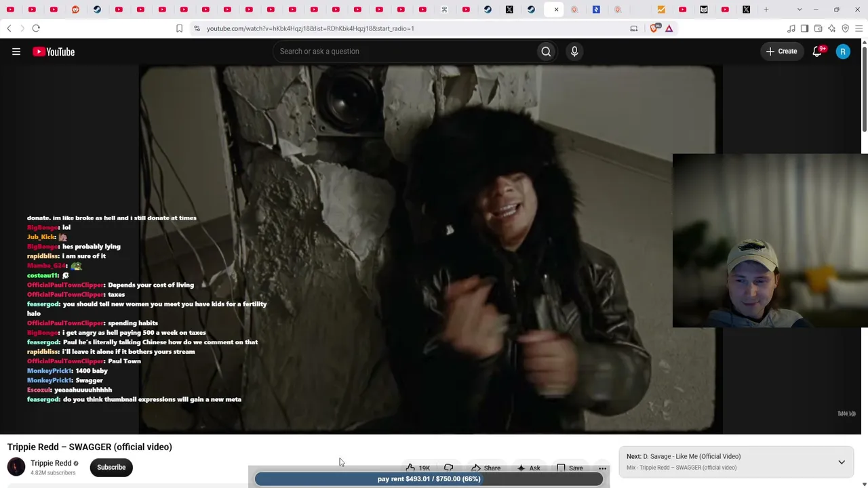868x488 pixels.
Task: Open Brave Rewards triangle icon
Action: point(669,28)
